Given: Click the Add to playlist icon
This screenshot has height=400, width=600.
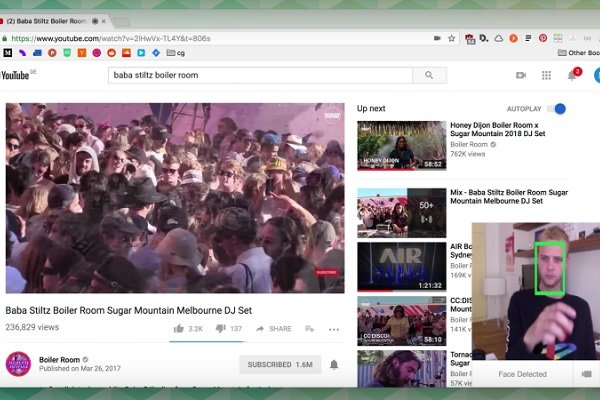Looking at the screenshot, I should pos(310,328).
